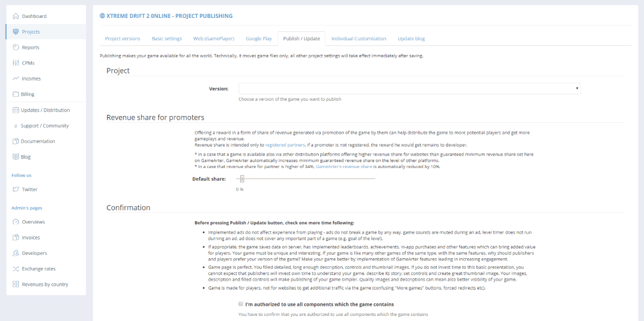Open the registered partners link

(285, 145)
